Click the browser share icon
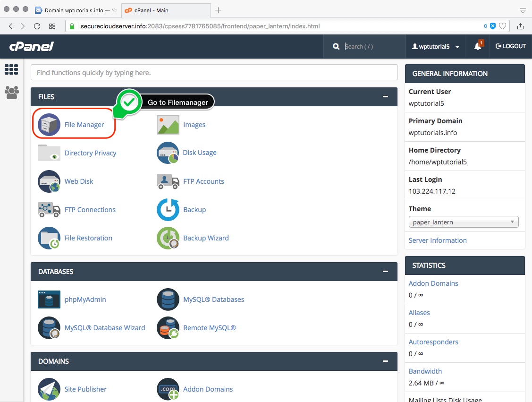 521,26
